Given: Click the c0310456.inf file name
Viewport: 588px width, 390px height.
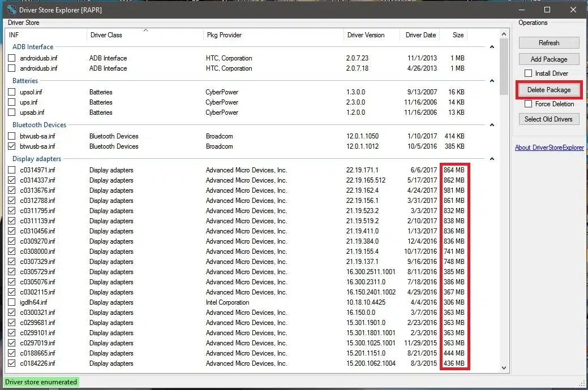Looking at the screenshot, I should coord(37,231).
